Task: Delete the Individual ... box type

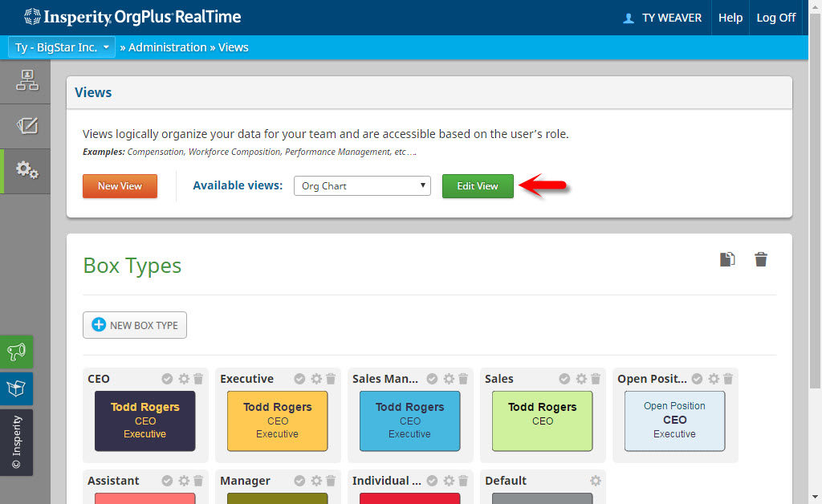Action: click(x=463, y=481)
